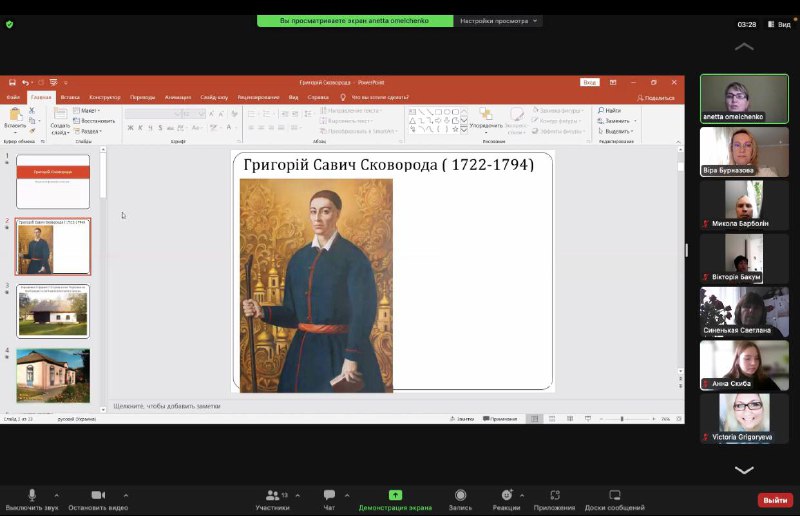Click Создать слайд new slide button
Image resolution: width=800 pixels, height=516 pixels.
click(x=60, y=121)
